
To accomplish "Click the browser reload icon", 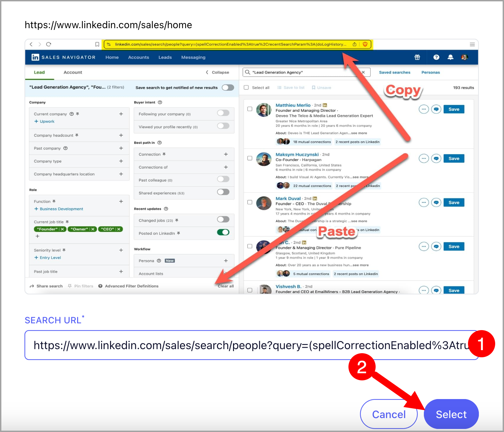I will point(49,44).
